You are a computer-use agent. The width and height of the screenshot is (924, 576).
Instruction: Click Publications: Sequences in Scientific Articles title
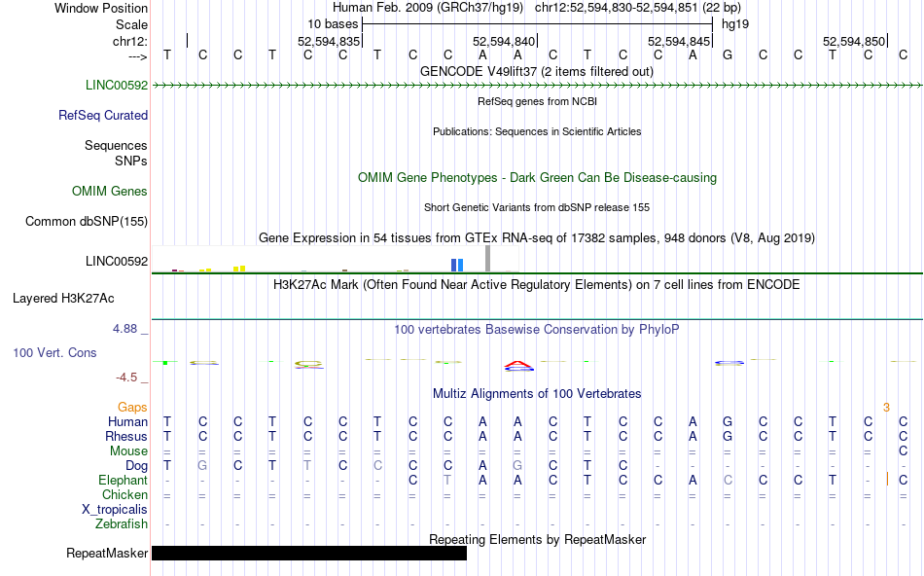(537, 131)
